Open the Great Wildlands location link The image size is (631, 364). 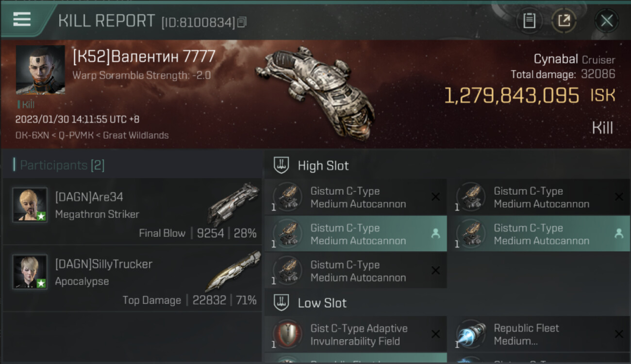pos(136,135)
